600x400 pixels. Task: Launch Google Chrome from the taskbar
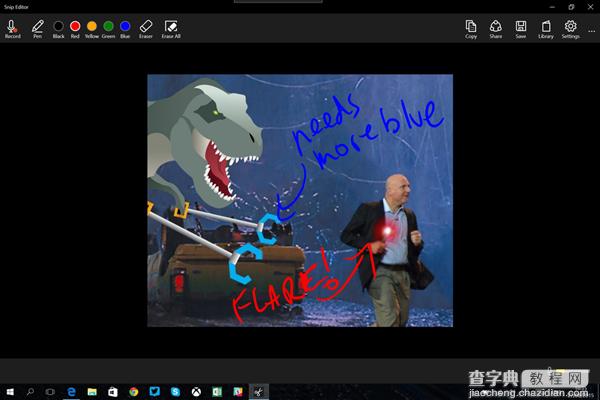click(x=134, y=392)
